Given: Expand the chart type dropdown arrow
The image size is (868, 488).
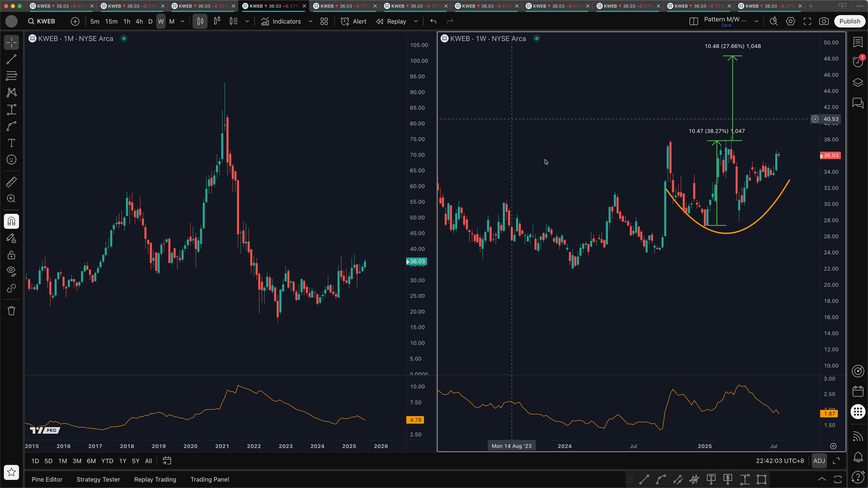Looking at the screenshot, I should 247,21.
